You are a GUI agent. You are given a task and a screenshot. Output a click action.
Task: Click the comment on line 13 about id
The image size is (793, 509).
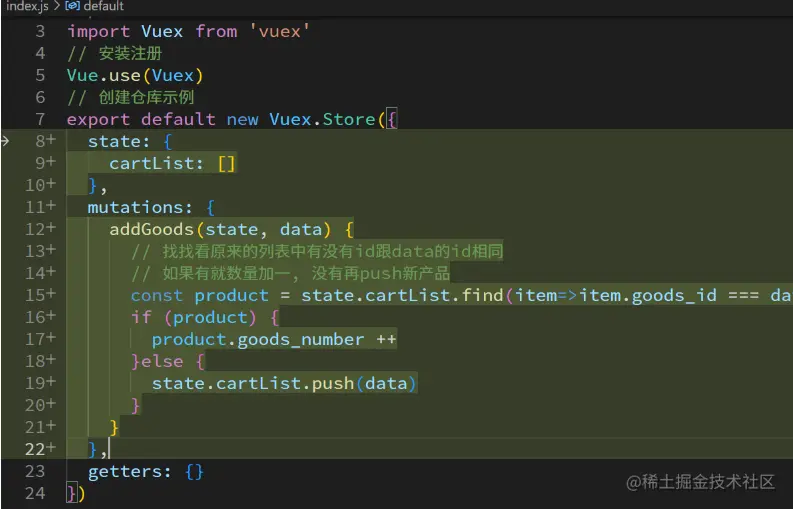pyautogui.click(x=317, y=251)
